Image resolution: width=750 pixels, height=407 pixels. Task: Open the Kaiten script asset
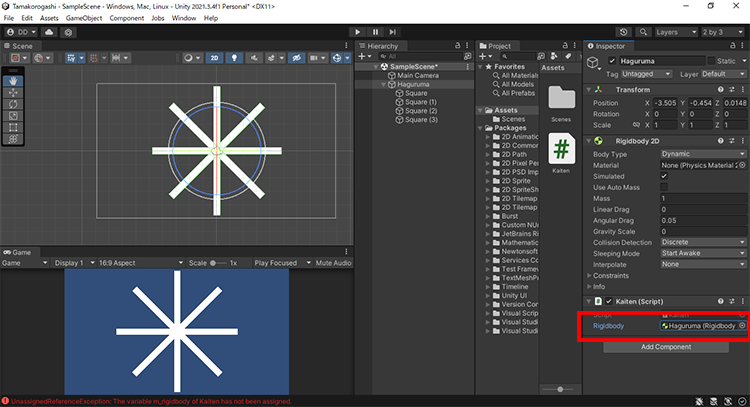[562, 156]
